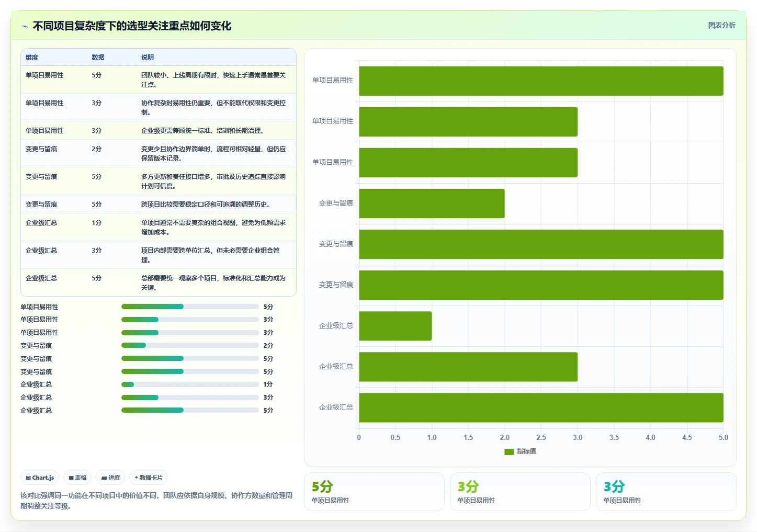Select the 维度 column header
This screenshot has width=757, height=532.
(32, 58)
